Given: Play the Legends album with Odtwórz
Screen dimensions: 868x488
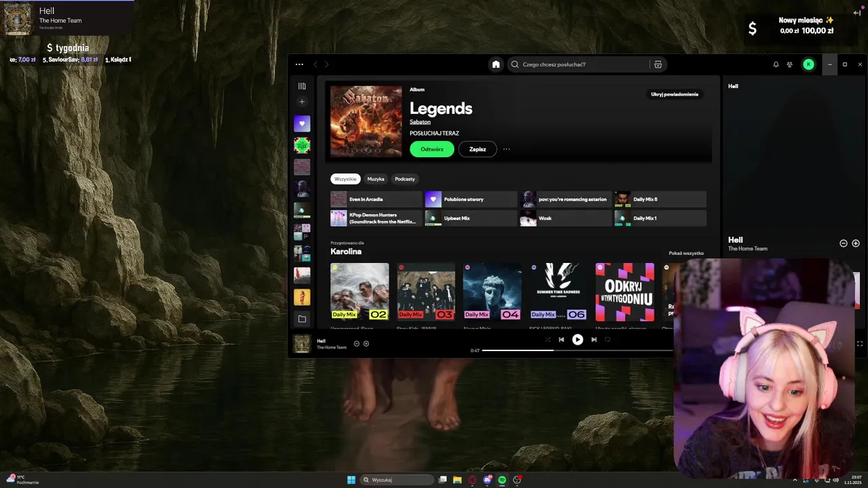Looking at the screenshot, I should pos(432,149).
